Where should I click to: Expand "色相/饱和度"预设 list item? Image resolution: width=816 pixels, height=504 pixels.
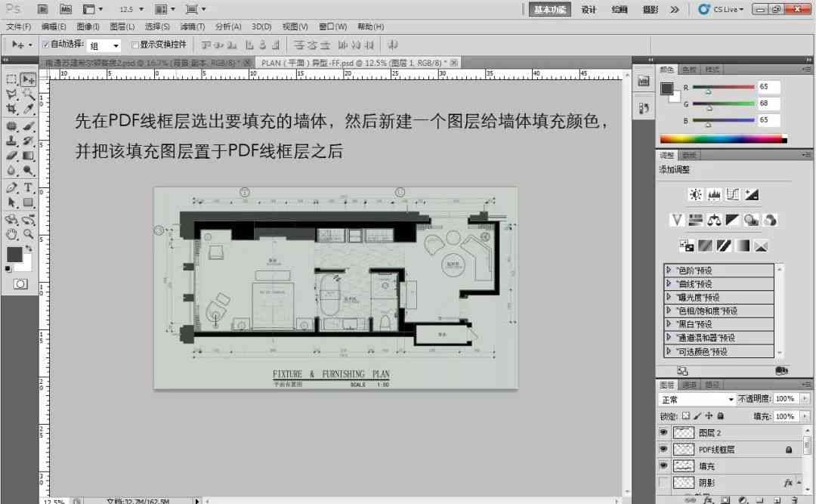point(669,311)
